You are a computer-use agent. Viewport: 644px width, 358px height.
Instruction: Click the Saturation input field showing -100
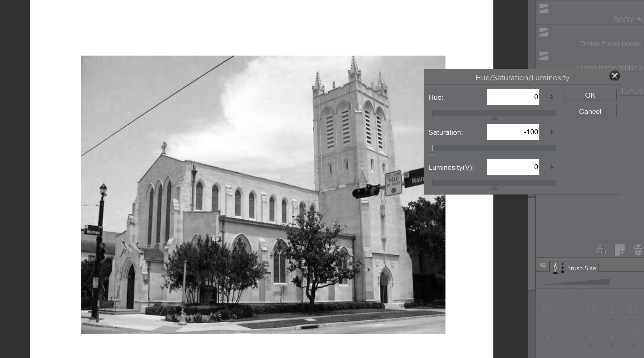tap(513, 132)
